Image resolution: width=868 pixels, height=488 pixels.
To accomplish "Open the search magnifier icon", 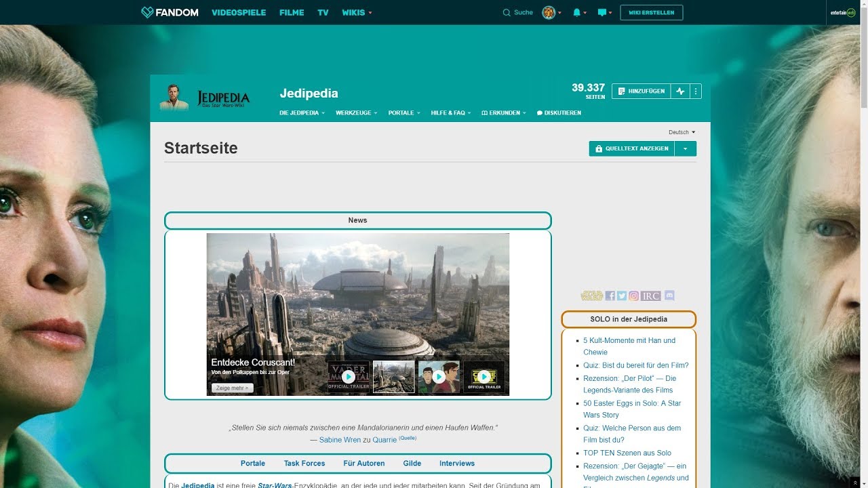I will (x=507, y=12).
